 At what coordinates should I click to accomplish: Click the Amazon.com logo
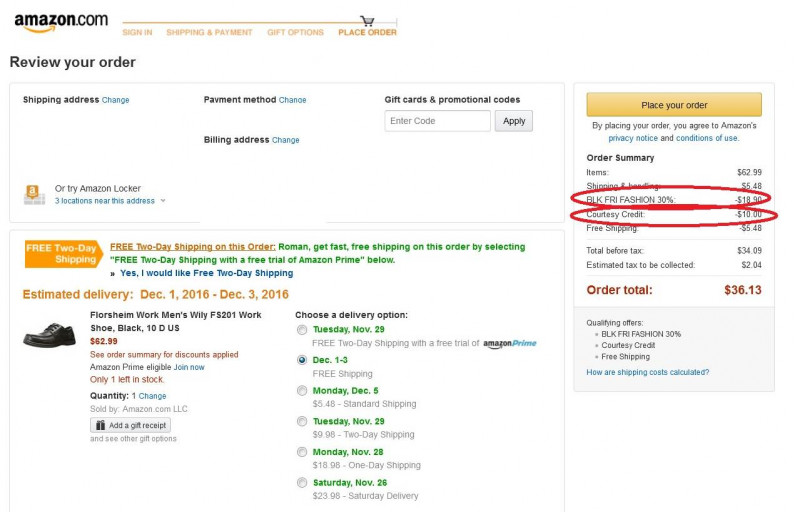coord(61,22)
